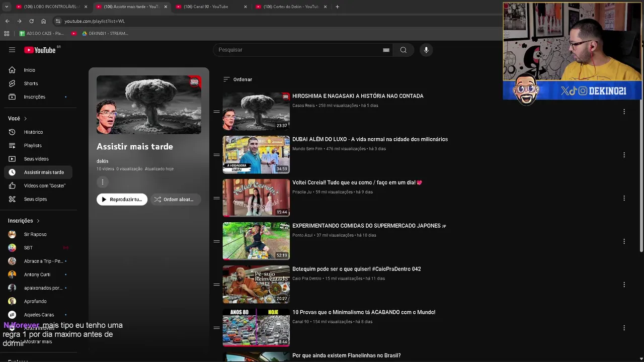Click drag handle of Hiroshima video row
Screen dimensions: 644x362
pyautogui.click(x=216, y=112)
